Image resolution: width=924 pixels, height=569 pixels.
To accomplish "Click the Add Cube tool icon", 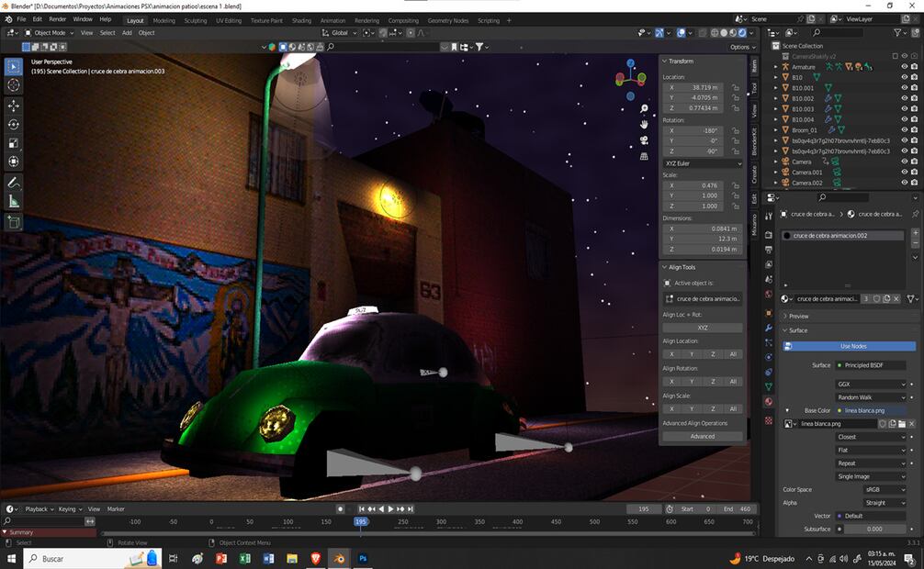I will 14,221.
